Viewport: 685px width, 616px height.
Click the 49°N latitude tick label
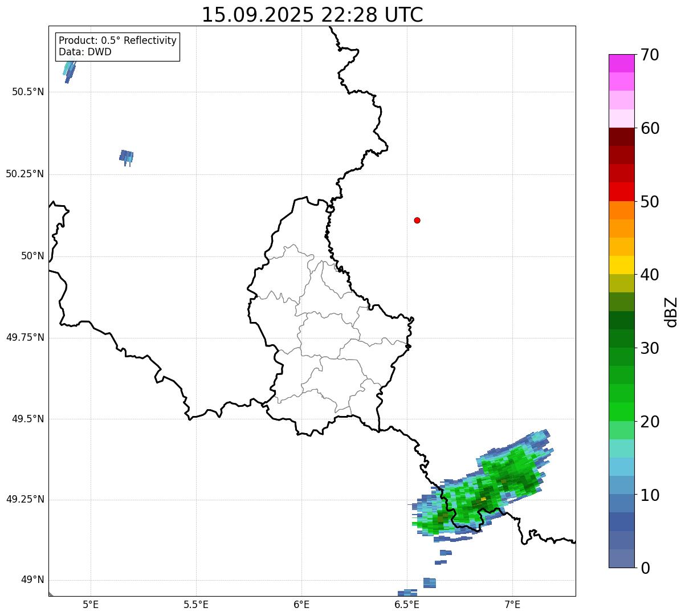coord(32,580)
